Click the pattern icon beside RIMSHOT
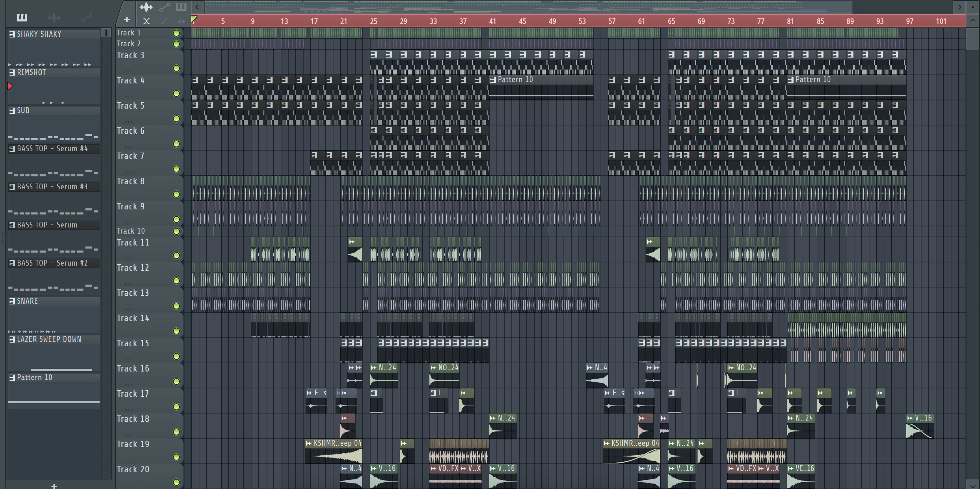Image resolution: width=980 pixels, height=489 pixels. [x=12, y=72]
